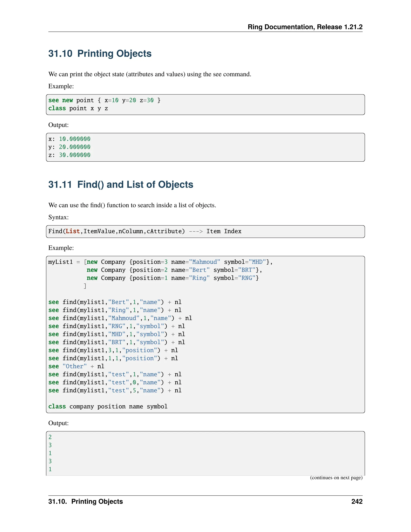The width and height of the screenshot is (411, 532).
Task: Click the see "Other" + nl line
Action: tap(76, 366)
